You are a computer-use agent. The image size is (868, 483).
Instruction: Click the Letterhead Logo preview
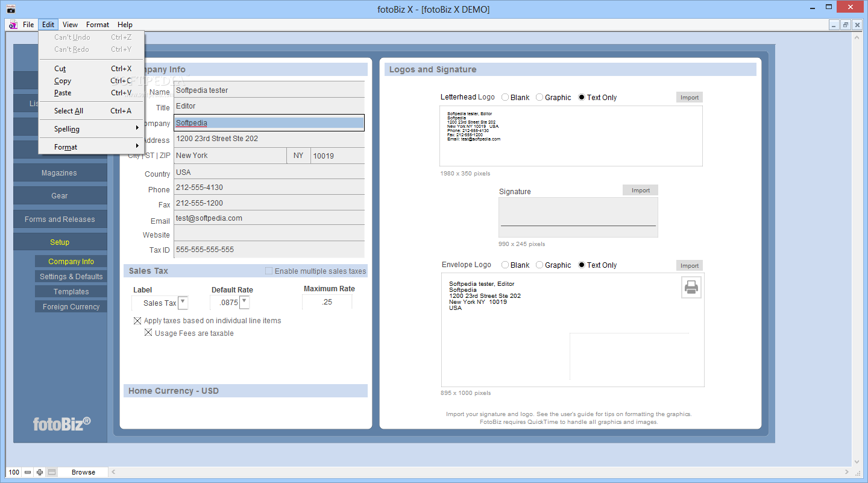pos(571,136)
